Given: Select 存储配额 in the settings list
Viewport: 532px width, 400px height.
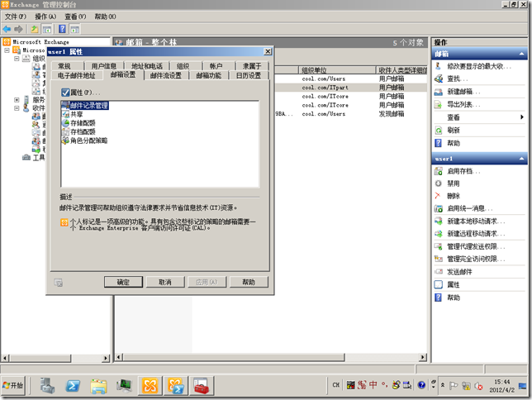Looking at the screenshot, I should click(83, 123).
